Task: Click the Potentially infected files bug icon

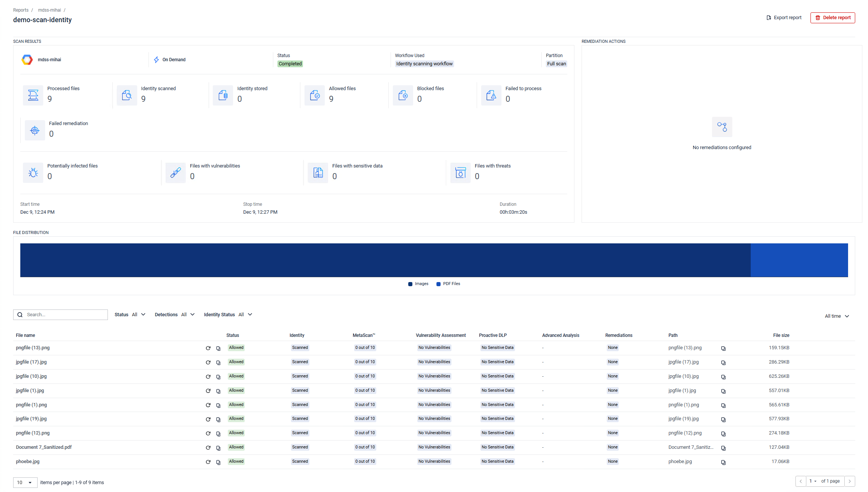Action: [33, 173]
